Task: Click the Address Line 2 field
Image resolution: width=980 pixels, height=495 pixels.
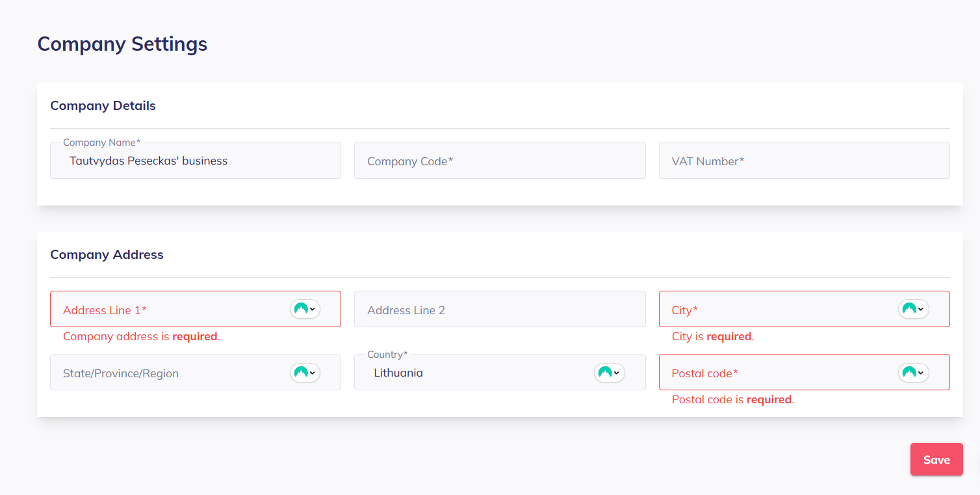Action: (x=499, y=309)
